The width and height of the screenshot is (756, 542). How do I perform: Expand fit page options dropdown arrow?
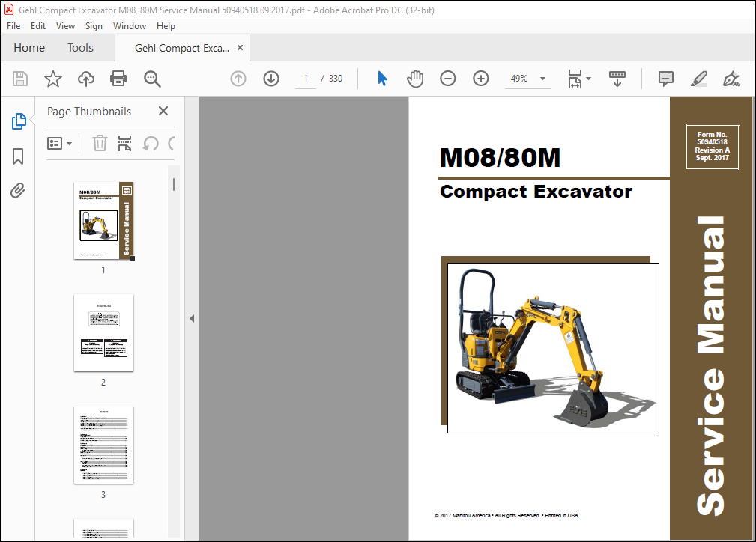tap(588, 79)
